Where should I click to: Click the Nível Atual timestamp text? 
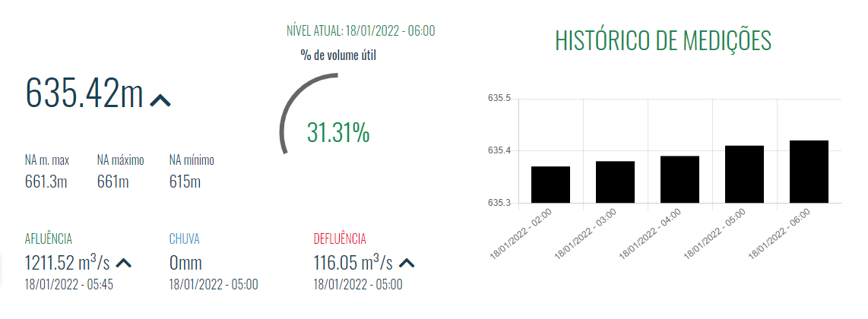pyautogui.click(x=360, y=31)
